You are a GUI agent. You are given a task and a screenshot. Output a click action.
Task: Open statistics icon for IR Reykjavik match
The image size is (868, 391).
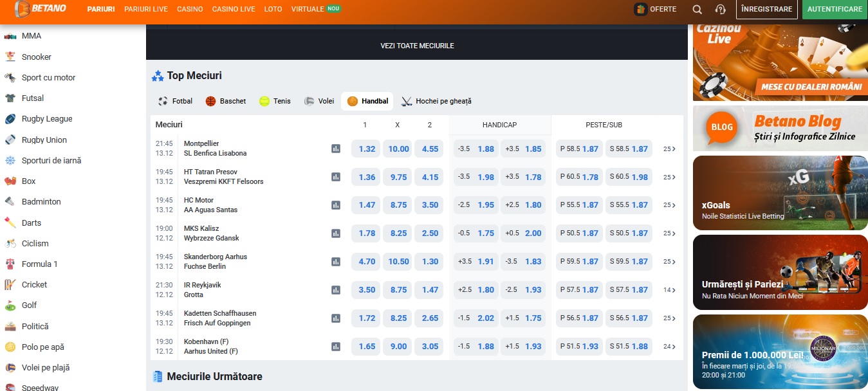tap(336, 290)
